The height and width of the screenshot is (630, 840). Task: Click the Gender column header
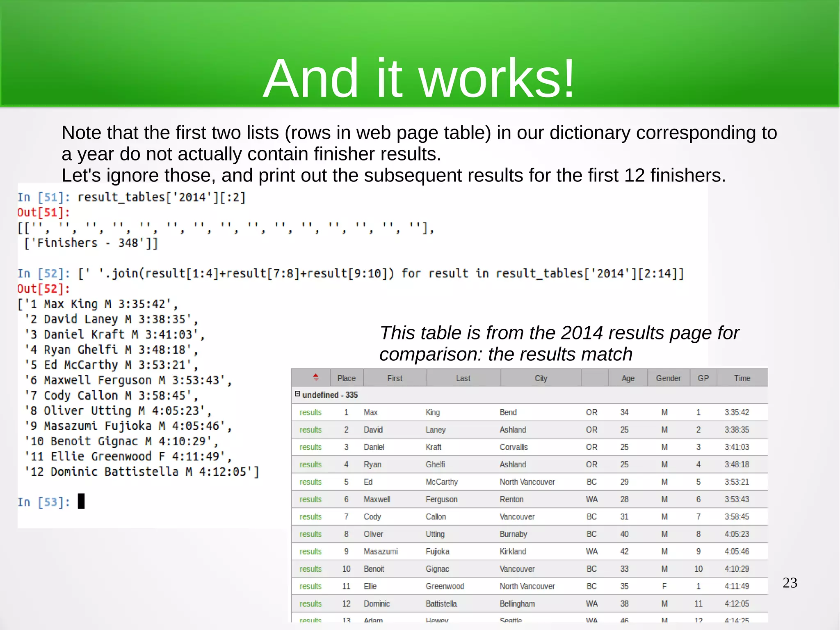pos(668,378)
